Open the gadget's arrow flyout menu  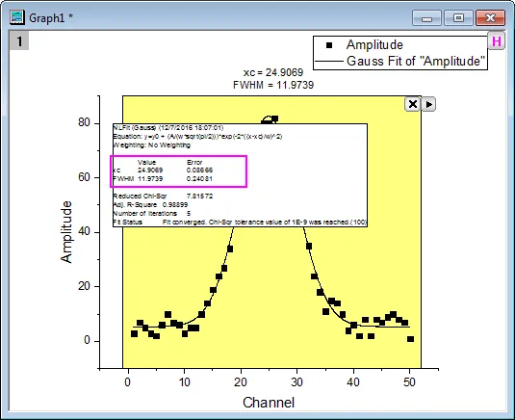(428, 104)
